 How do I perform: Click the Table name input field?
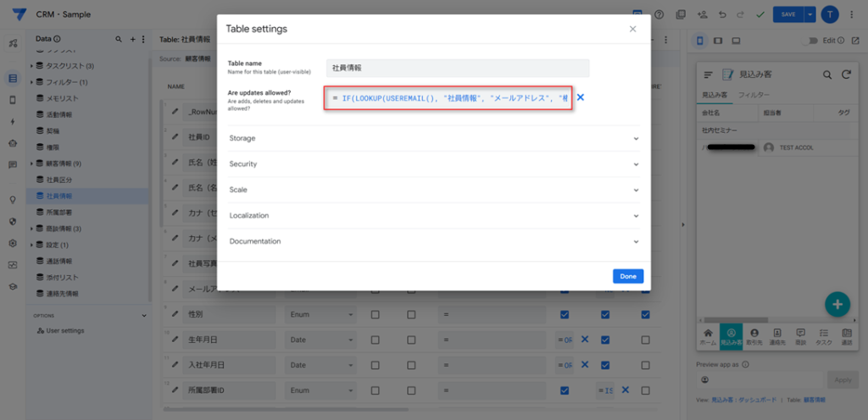(x=457, y=68)
